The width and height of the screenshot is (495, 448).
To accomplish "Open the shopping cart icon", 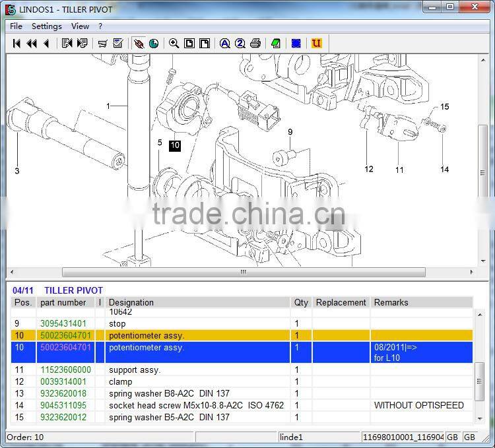I will (102, 44).
